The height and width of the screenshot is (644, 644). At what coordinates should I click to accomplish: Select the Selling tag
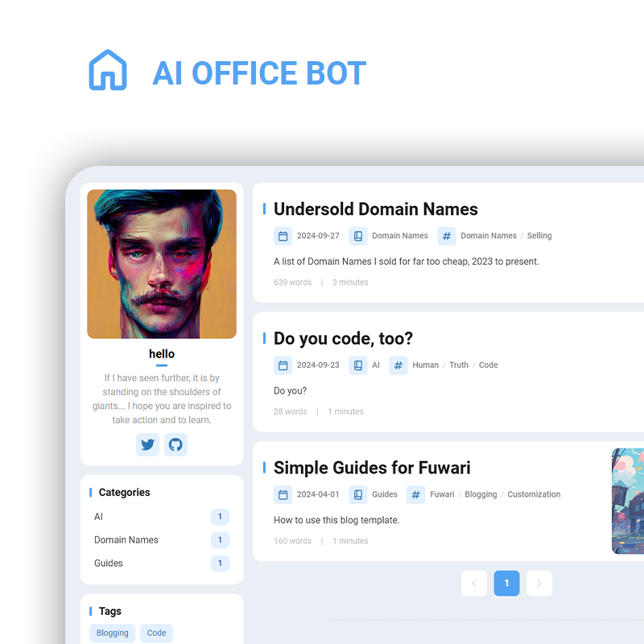[539, 236]
